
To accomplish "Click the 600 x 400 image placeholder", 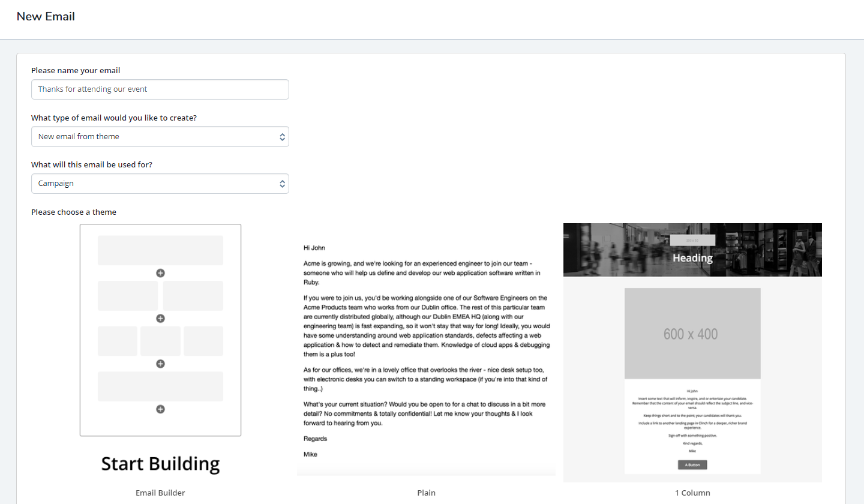I will [x=692, y=334].
